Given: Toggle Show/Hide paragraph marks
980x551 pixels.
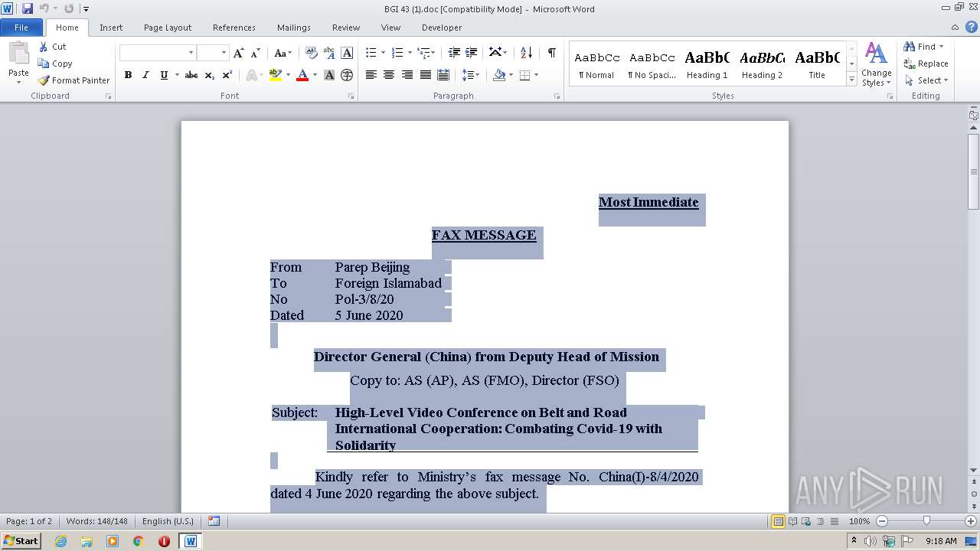Looking at the screenshot, I should pyautogui.click(x=551, y=53).
